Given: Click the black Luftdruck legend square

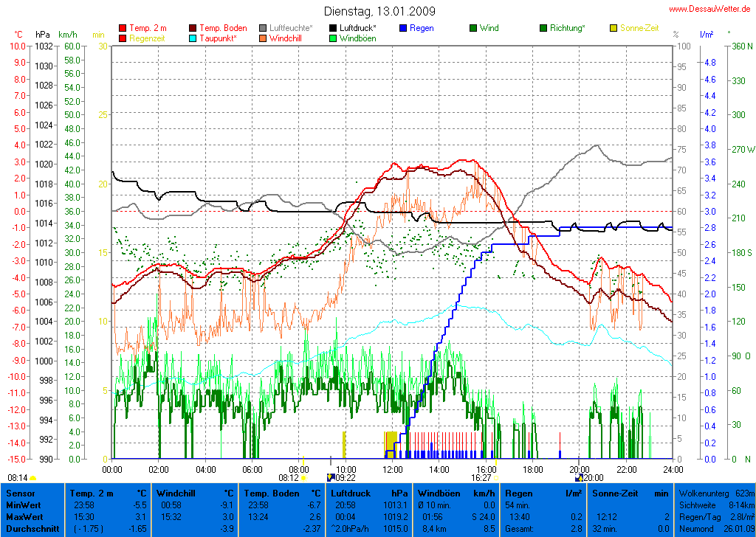Looking at the screenshot, I should tap(334, 28).
